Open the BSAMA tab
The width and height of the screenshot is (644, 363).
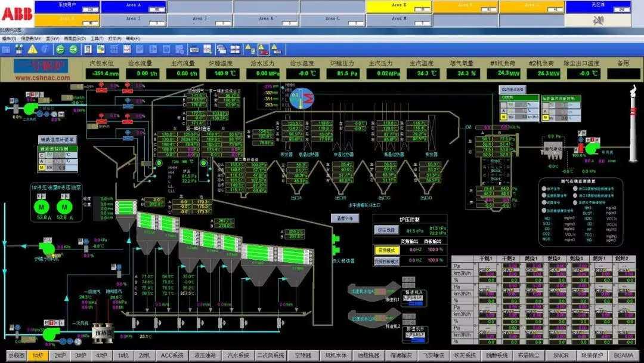click(x=624, y=355)
